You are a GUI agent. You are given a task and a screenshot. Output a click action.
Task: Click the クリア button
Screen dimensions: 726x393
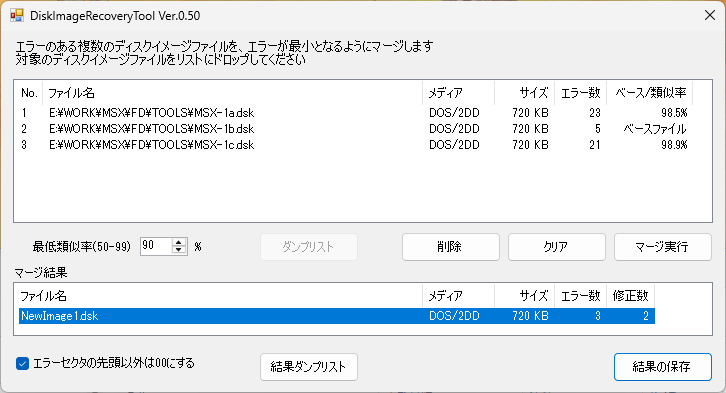(557, 247)
